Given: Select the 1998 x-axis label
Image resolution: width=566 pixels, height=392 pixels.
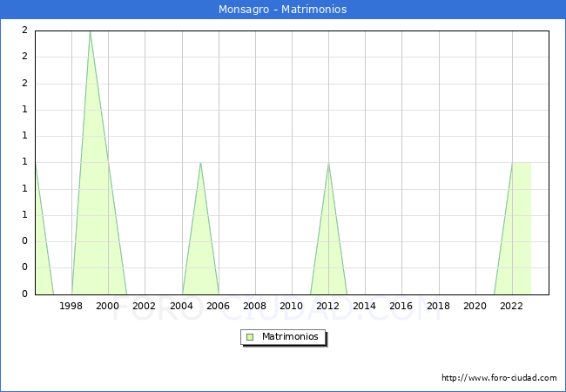Looking at the screenshot, I should click(71, 306).
